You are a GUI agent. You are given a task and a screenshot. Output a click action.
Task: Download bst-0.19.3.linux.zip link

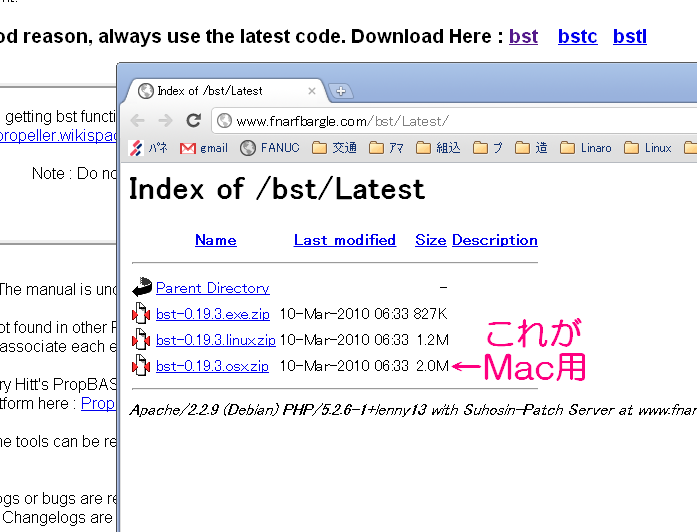pyautogui.click(x=215, y=340)
